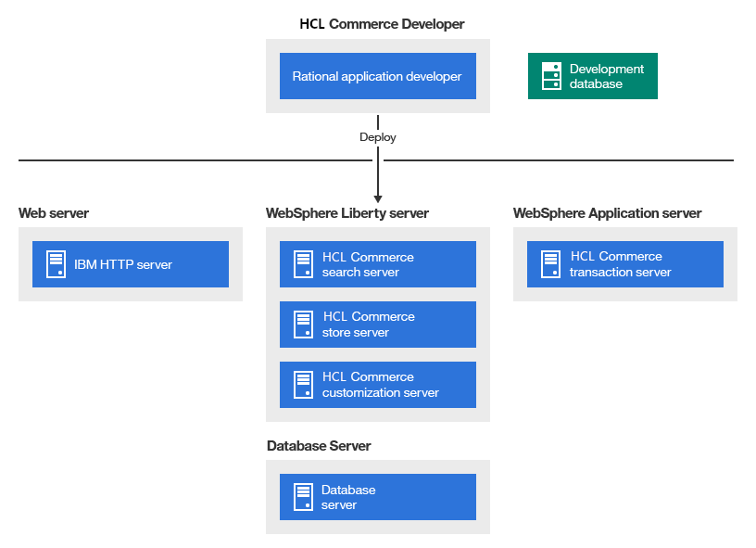Select the WebSphere Application server heading
The height and width of the screenshot is (548, 756).
608,212
